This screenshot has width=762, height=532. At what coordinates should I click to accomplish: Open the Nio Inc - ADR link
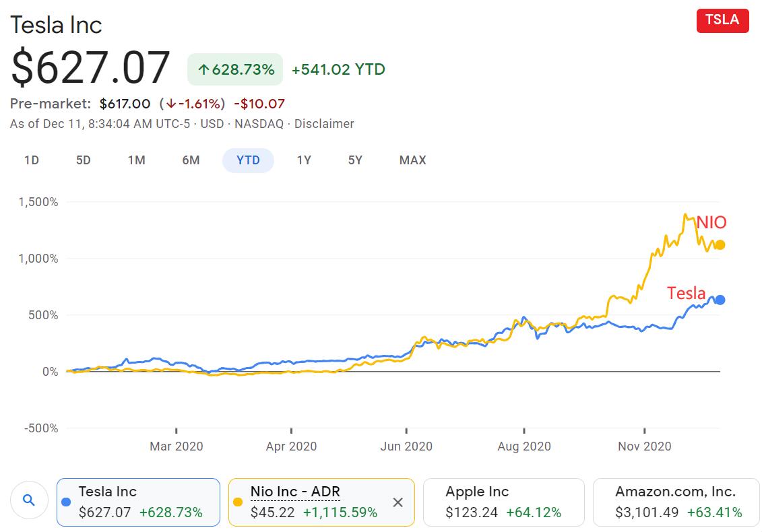click(294, 492)
